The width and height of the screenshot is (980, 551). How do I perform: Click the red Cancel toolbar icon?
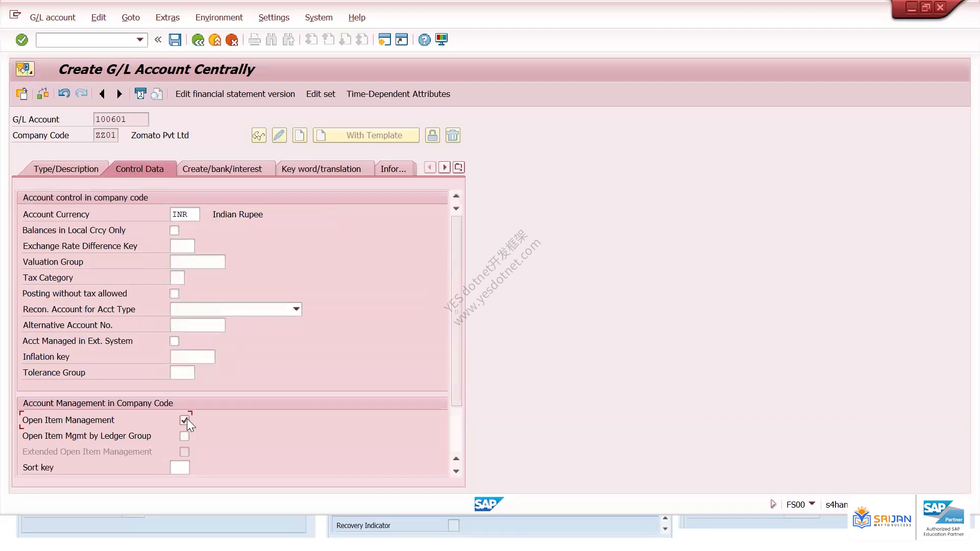point(232,40)
